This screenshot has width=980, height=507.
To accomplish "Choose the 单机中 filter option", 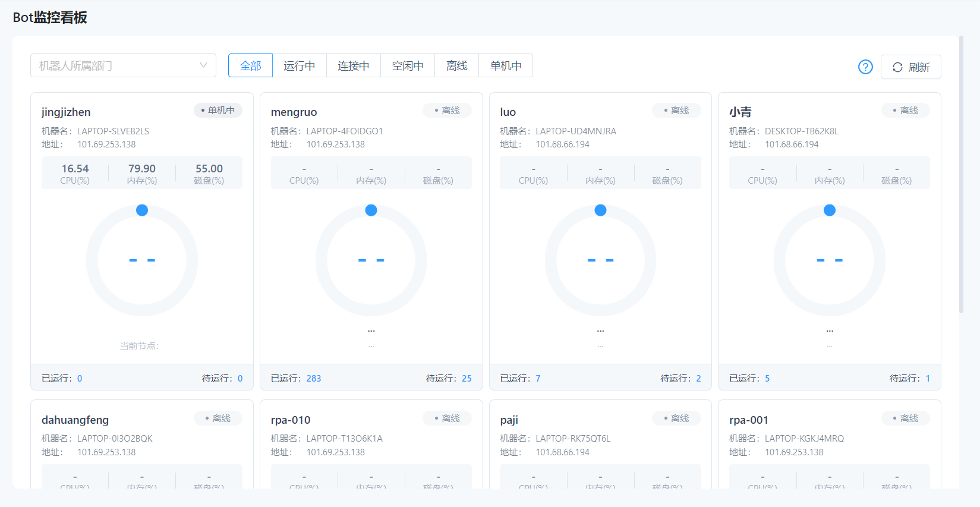I will click(x=506, y=65).
